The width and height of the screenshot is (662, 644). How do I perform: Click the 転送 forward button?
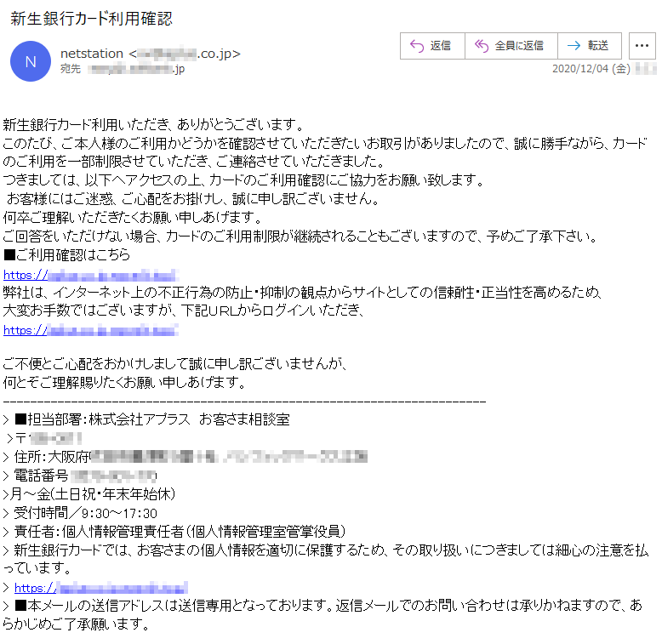[590, 46]
